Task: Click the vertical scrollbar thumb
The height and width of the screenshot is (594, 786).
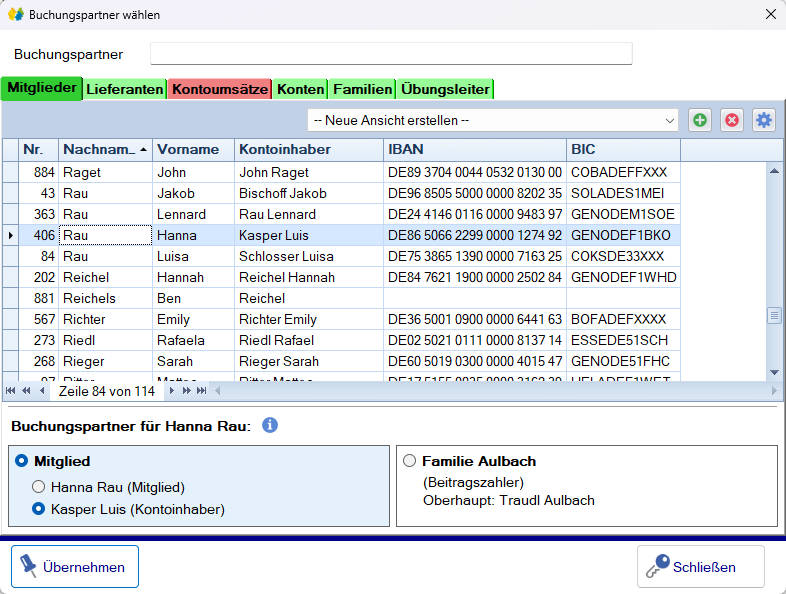Action: (774, 315)
